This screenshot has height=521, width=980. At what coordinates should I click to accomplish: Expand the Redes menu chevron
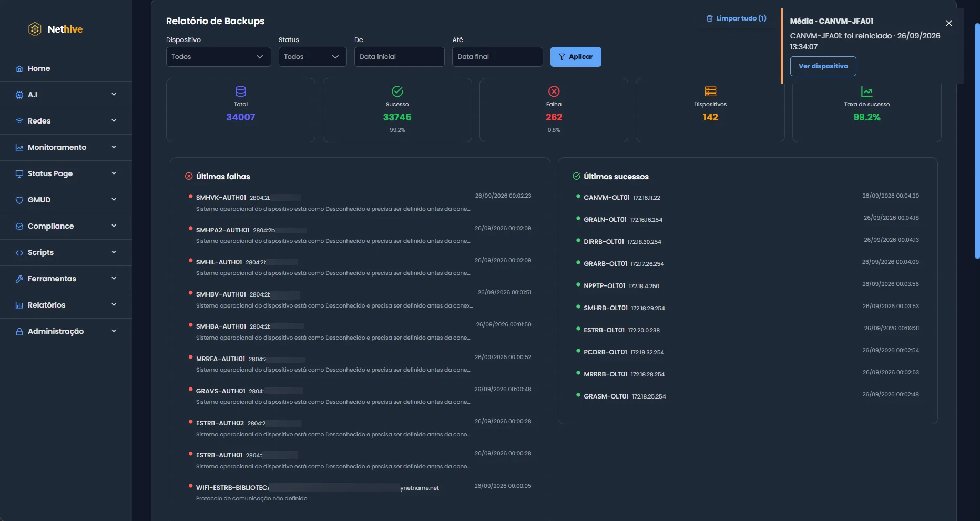click(114, 121)
